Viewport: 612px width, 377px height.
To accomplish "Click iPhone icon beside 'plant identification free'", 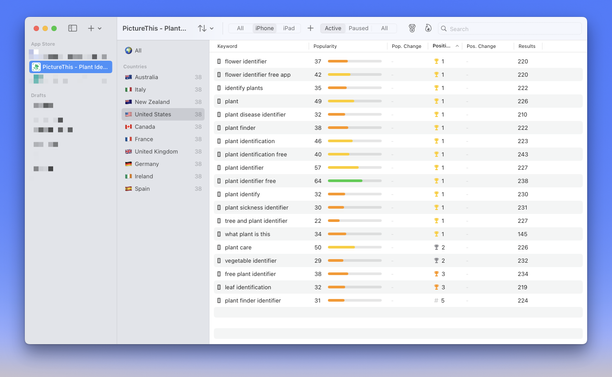I will 219,154.
